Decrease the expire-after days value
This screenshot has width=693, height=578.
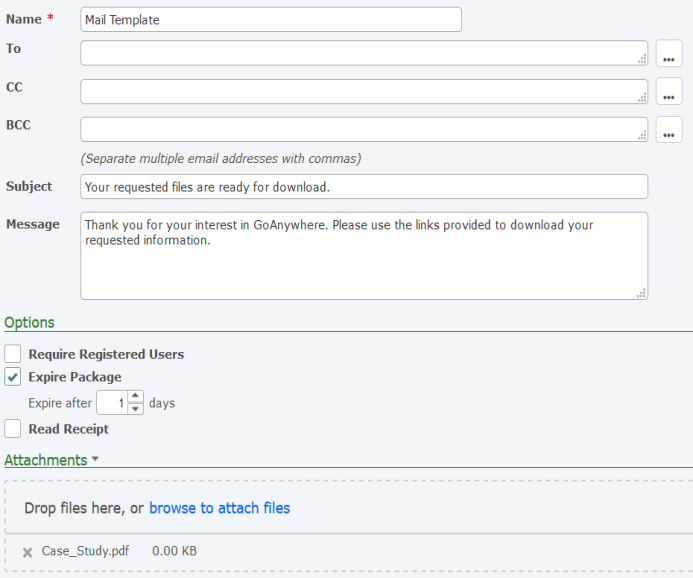coord(136,409)
